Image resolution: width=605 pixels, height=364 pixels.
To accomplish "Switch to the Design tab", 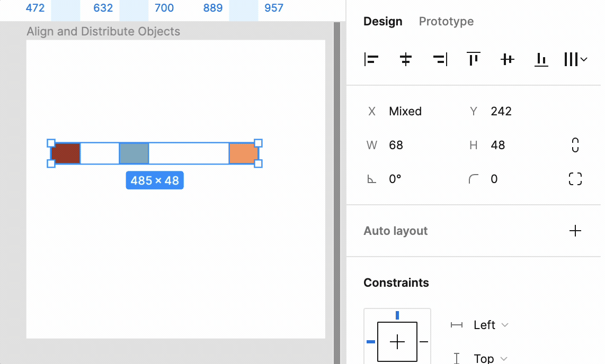I will 382,21.
